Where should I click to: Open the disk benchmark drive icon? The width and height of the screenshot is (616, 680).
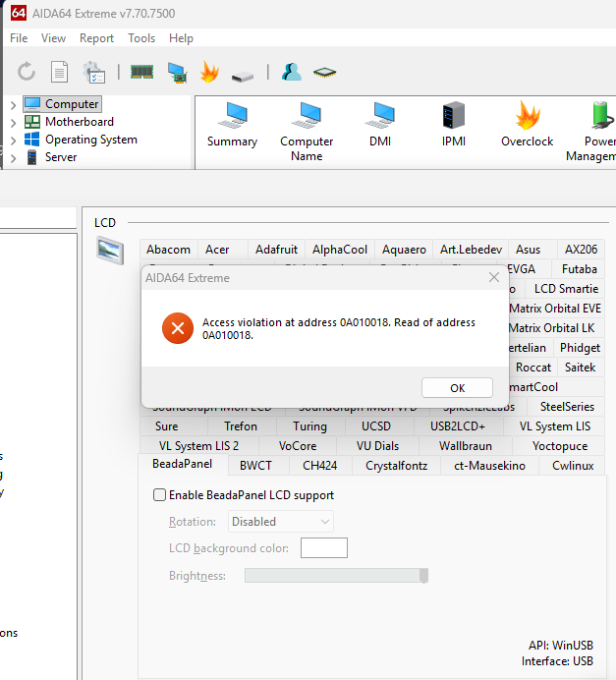pos(243,77)
